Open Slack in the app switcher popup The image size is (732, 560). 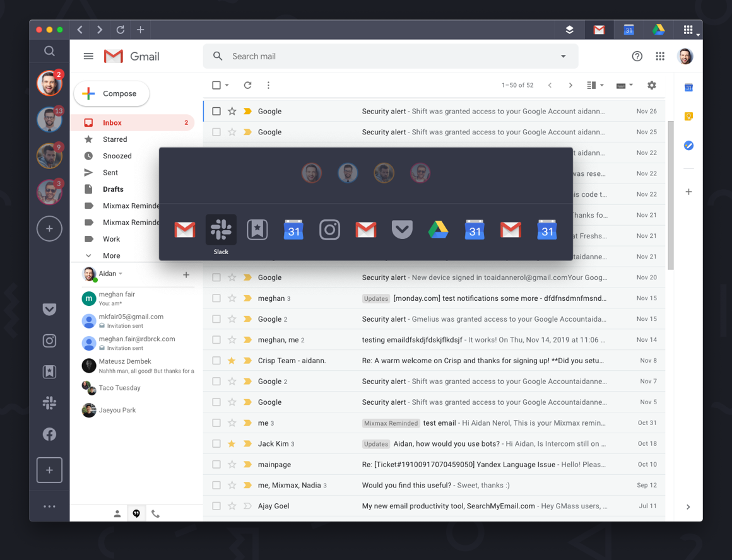[x=221, y=230]
